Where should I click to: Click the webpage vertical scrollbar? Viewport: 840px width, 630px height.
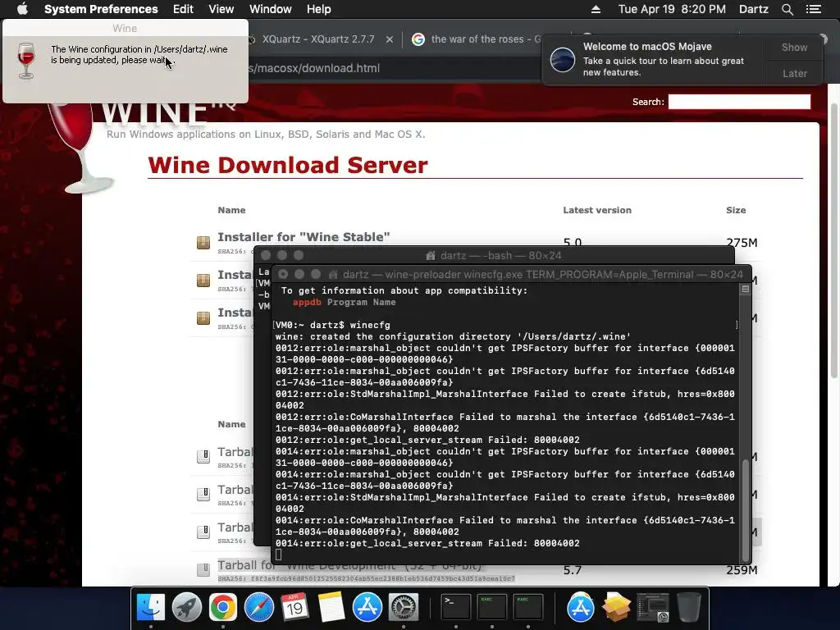pos(833,241)
